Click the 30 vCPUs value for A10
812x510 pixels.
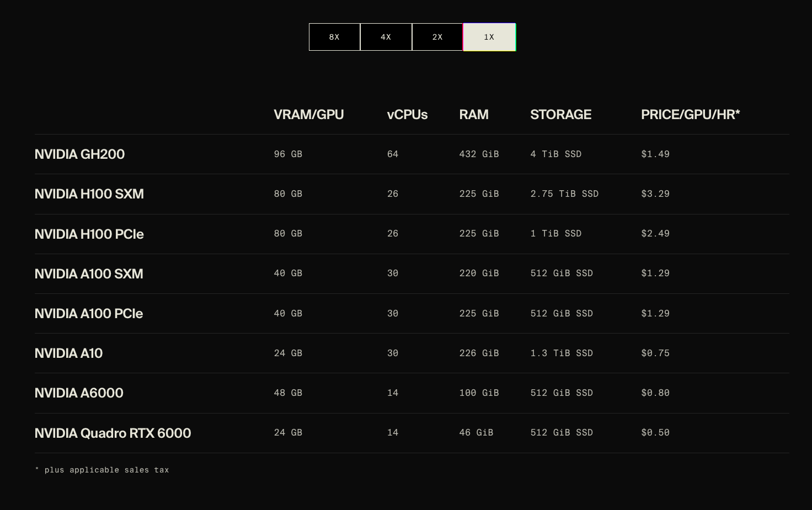(x=393, y=353)
